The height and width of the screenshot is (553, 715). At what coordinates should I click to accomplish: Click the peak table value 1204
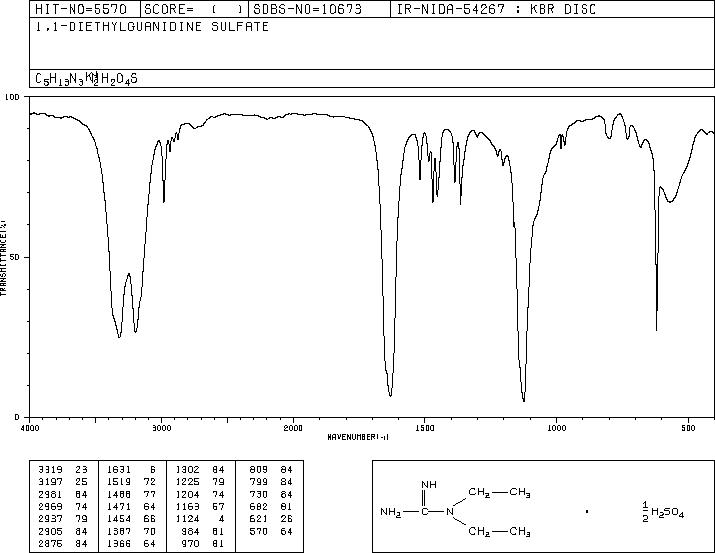pos(187,494)
